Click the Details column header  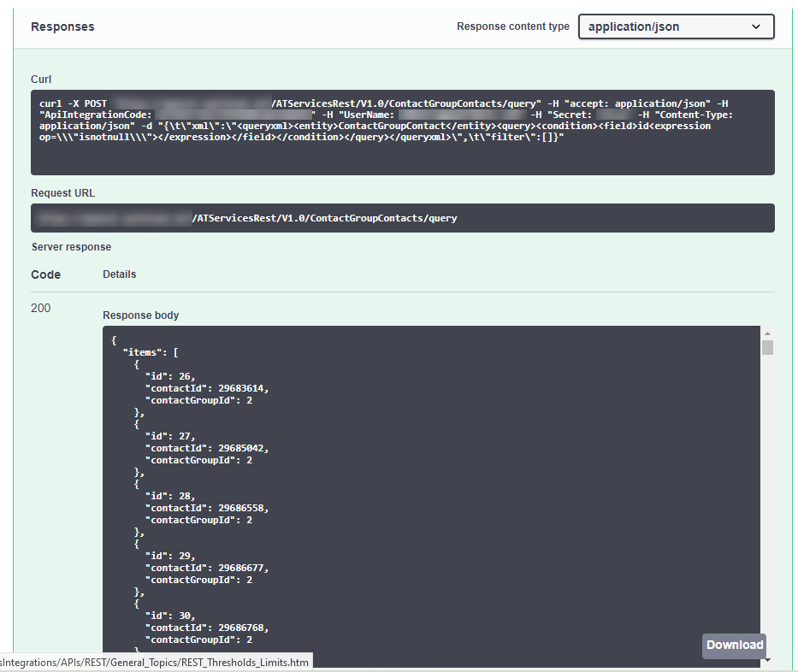[119, 274]
